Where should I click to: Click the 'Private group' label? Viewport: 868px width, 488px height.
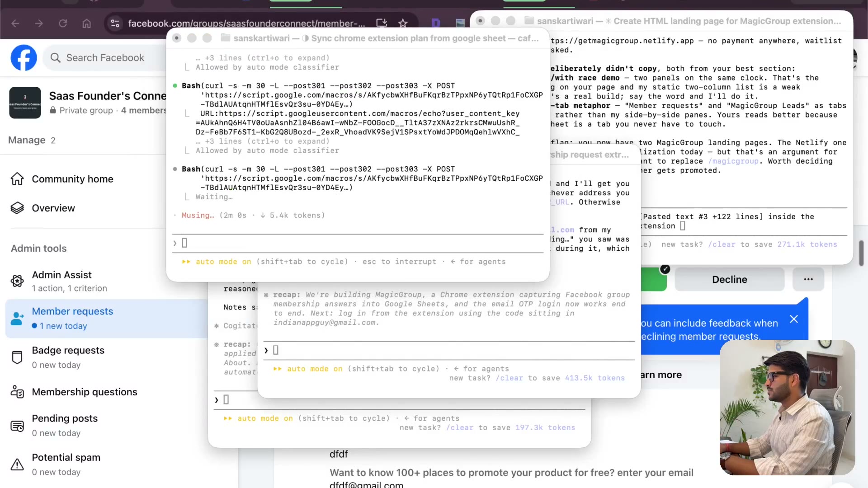[x=86, y=110]
